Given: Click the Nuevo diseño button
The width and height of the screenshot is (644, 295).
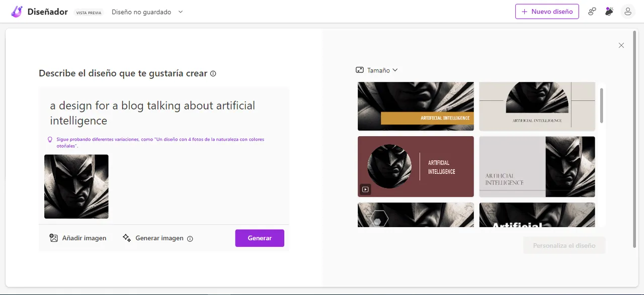Looking at the screenshot, I should pyautogui.click(x=547, y=12).
